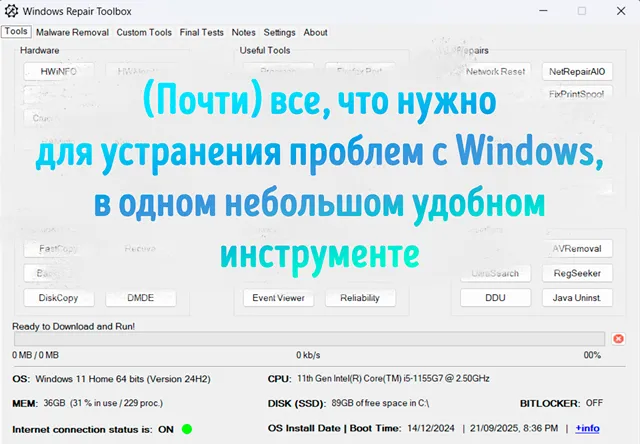
Task: Click the '00%' progress value
Action: click(x=592, y=355)
